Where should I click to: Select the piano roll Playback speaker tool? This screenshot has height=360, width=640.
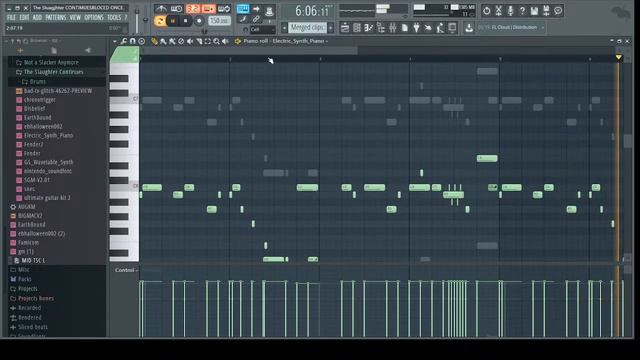click(x=225, y=41)
